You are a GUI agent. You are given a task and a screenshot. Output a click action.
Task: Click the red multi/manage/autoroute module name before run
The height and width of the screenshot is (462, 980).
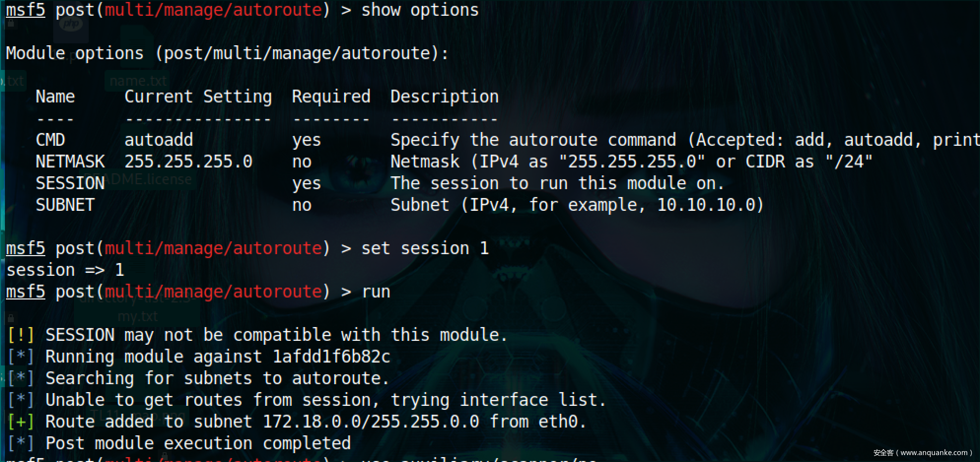[213, 292]
